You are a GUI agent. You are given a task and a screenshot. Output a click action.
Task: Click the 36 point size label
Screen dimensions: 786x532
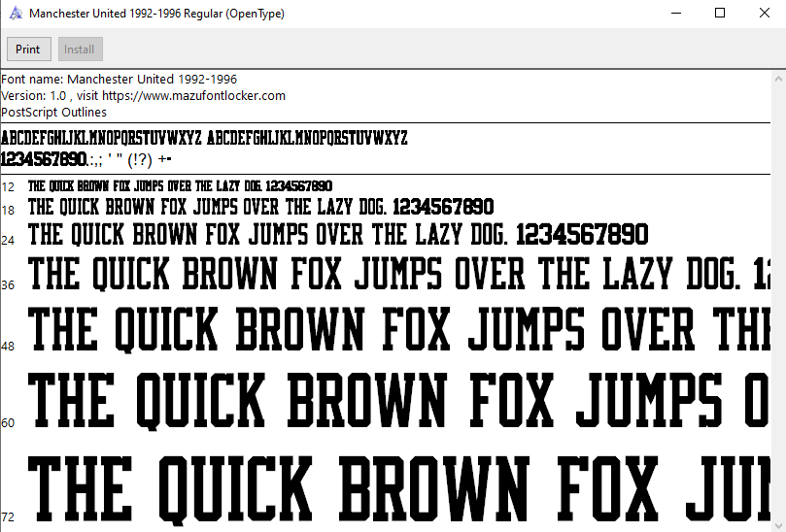point(8,284)
